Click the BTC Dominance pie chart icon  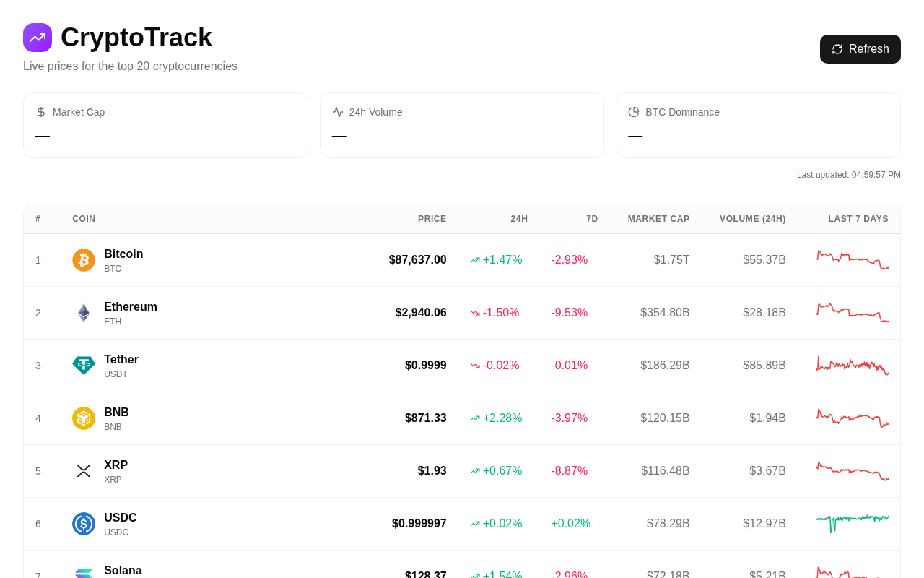tap(633, 112)
